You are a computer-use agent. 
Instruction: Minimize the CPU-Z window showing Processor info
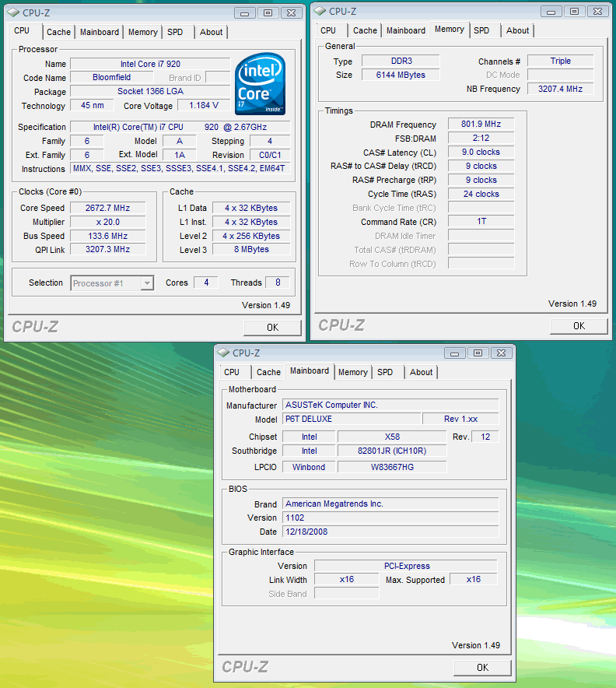243,12
